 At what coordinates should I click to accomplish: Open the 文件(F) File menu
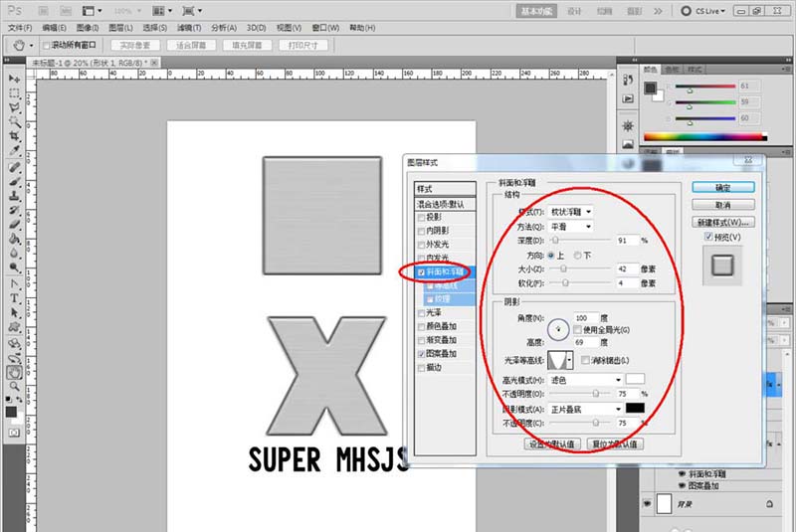click(20, 28)
